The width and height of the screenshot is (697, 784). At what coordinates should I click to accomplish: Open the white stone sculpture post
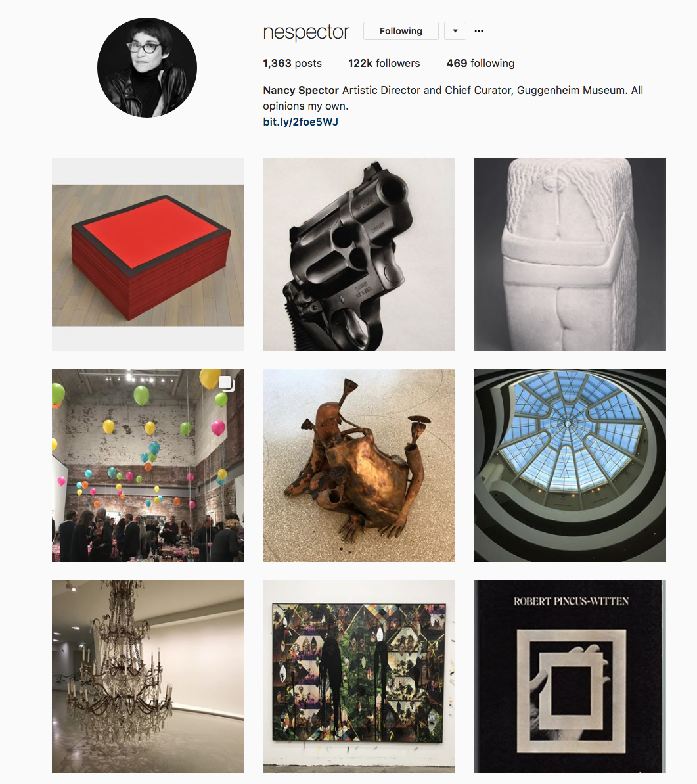coord(570,254)
